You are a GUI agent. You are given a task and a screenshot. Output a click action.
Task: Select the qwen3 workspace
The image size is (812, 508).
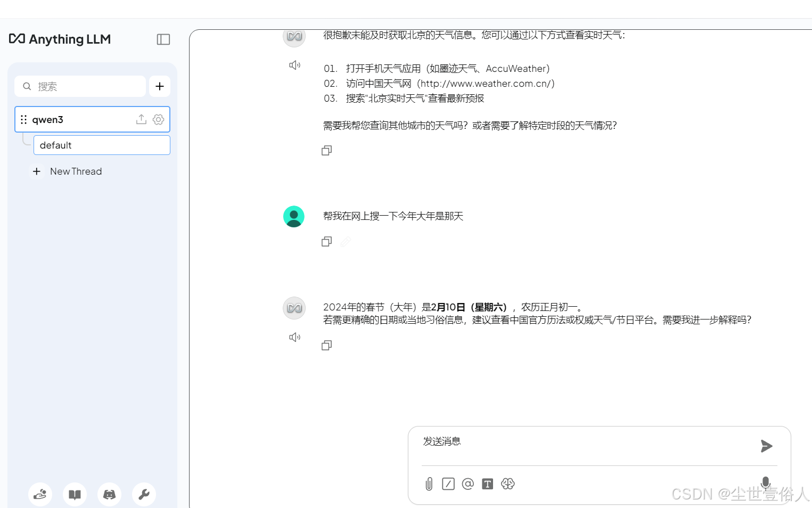92,119
